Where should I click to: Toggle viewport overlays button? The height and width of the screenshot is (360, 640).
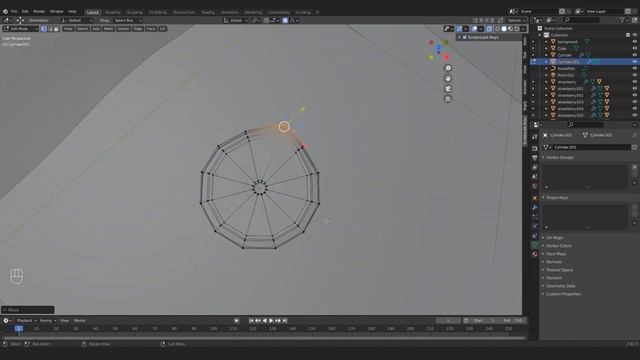pos(474,29)
